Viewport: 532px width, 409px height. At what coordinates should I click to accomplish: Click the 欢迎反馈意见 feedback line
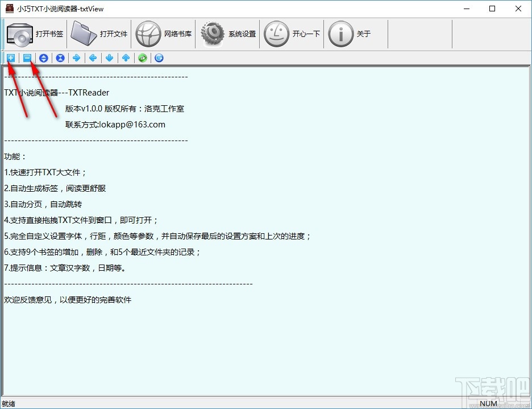[x=68, y=300]
